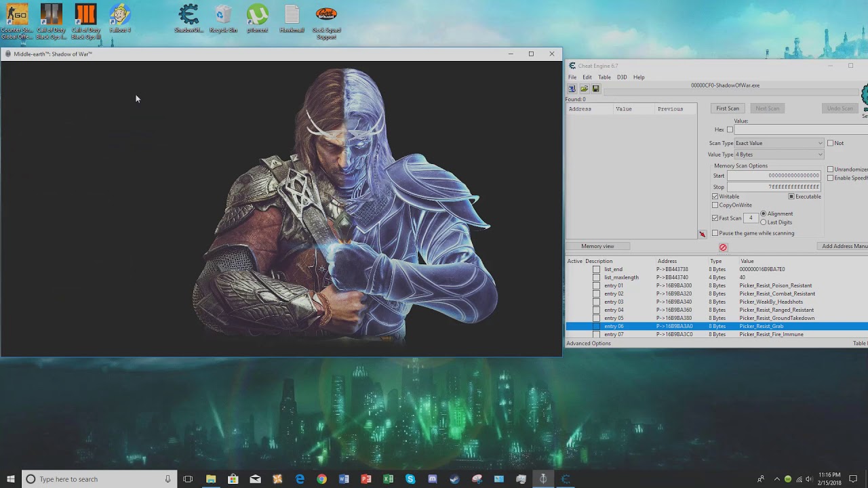Open Discord from the taskbar
This screenshot has width=868, height=488.
pyautogui.click(x=433, y=479)
